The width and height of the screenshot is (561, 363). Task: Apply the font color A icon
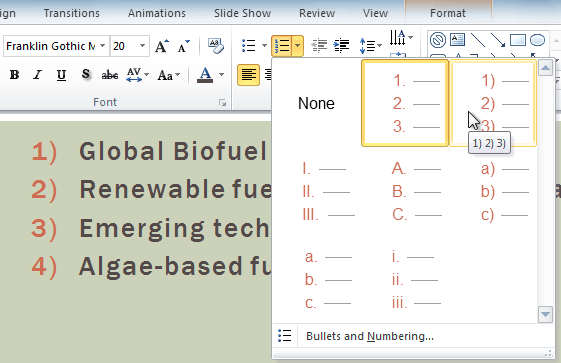point(205,75)
